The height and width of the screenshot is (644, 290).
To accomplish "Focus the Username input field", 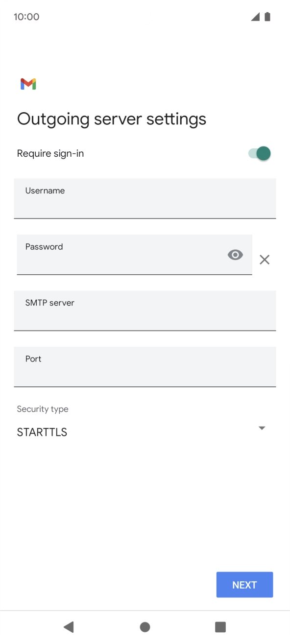I will point(145,198).
